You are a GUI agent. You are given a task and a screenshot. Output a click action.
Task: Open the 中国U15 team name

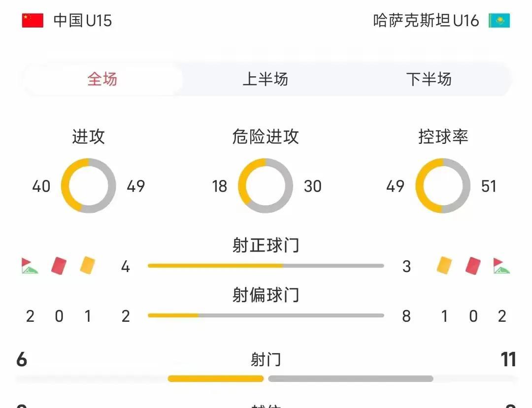[82, 20]
